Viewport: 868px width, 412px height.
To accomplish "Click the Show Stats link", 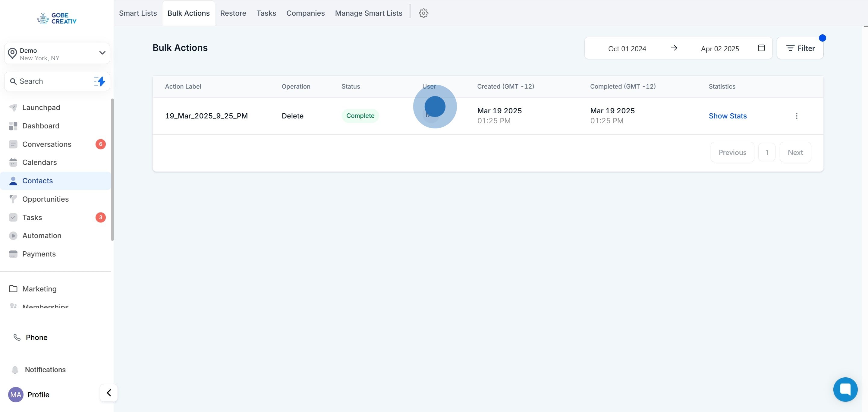I will pos(728,116).
